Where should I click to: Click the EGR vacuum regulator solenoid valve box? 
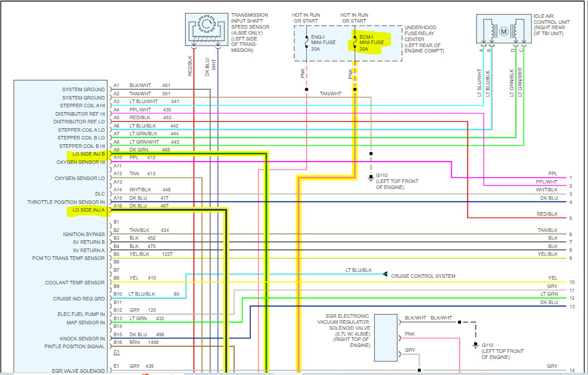click(386, 338)
